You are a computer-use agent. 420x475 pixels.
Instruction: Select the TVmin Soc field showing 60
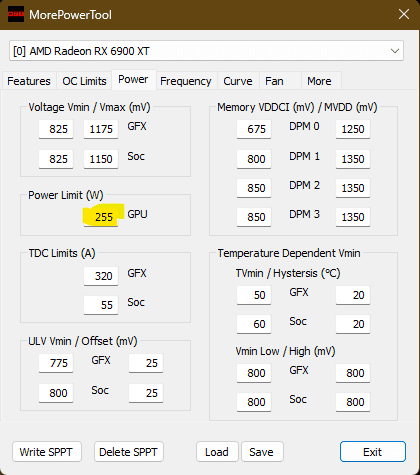click(x=254, y=324)
